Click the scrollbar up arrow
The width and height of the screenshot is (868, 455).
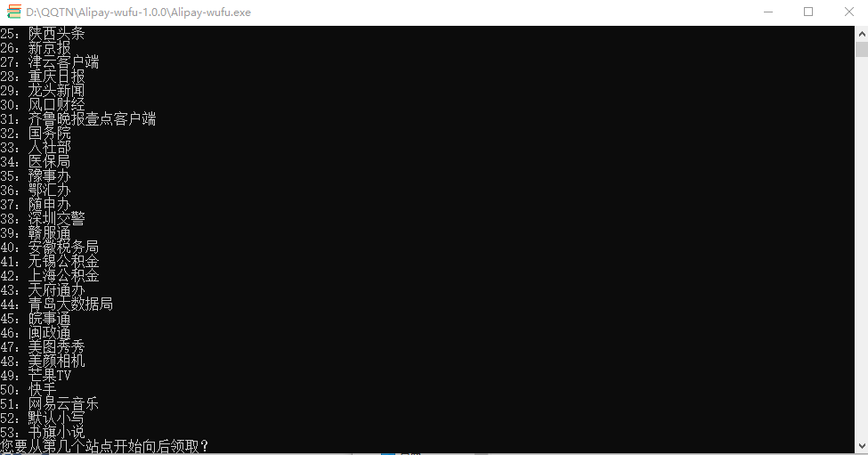pos(861,32)
